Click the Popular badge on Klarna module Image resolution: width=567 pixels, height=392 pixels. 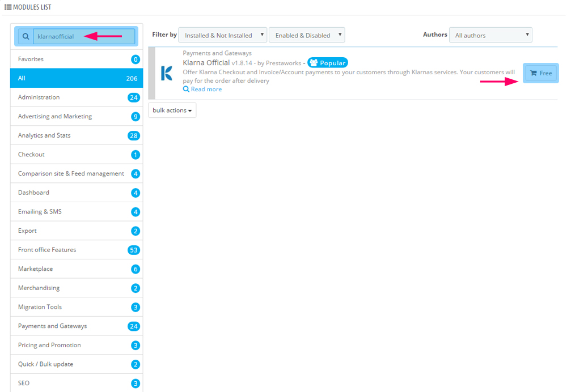click(x=327, y=63)
